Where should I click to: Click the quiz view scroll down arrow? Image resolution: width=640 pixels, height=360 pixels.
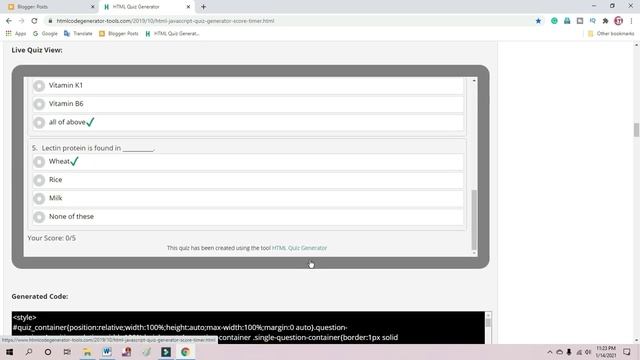(x=474, y=253)
